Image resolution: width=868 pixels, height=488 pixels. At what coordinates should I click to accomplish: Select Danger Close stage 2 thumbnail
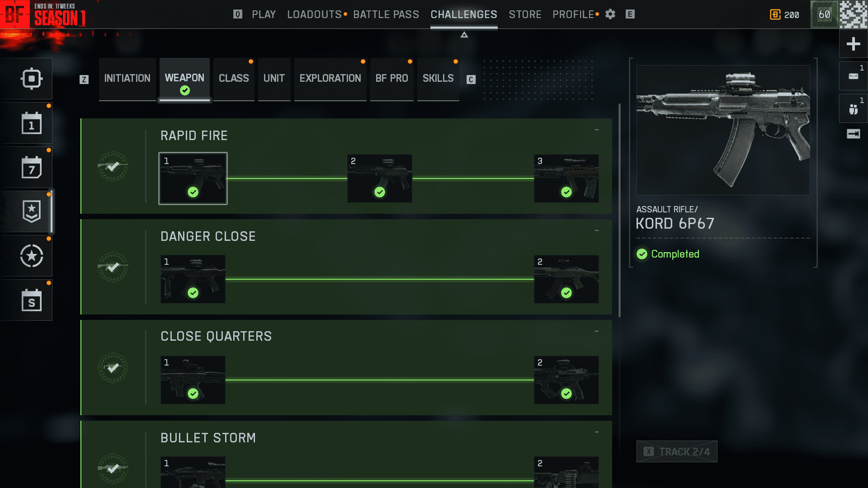[566, 279]
